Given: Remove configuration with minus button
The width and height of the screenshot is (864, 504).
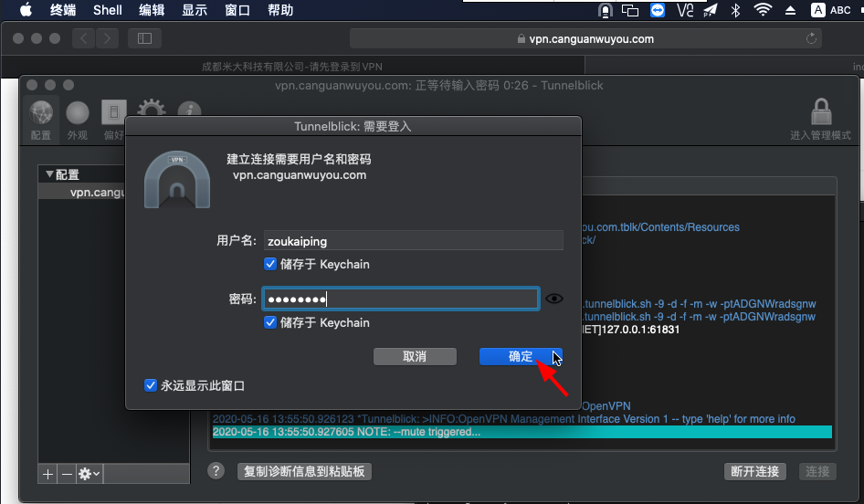Looking at the screenshot, I should (67, 474).
